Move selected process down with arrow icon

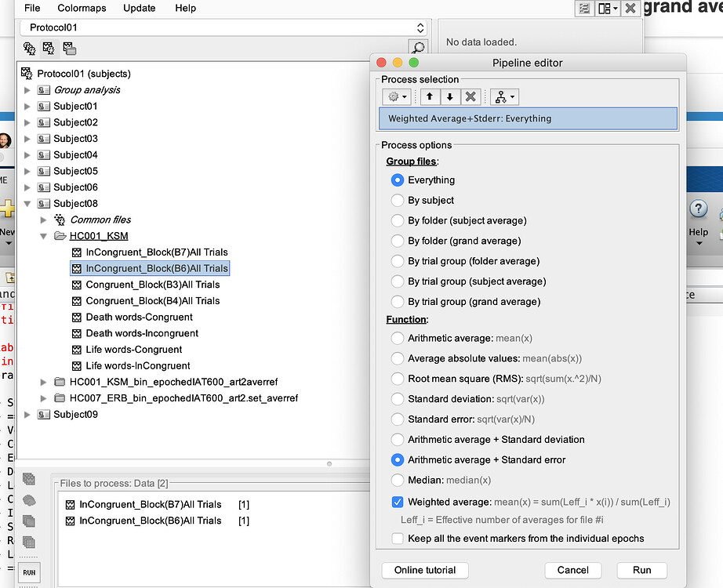[x=449, y=97]
